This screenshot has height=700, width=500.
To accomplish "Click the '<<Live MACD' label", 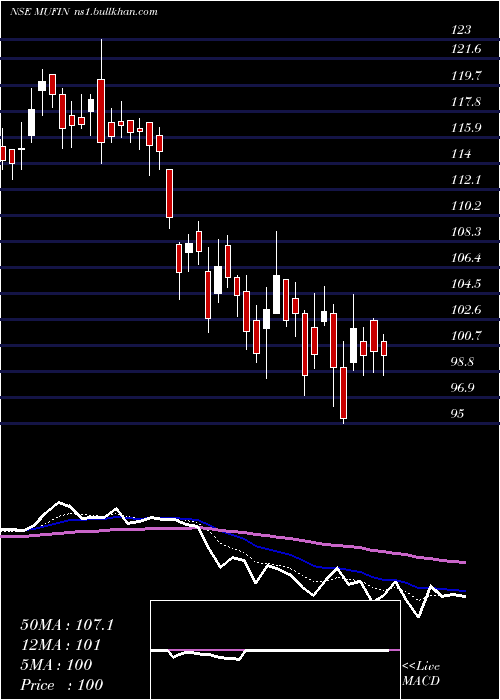I will point(421,674).
